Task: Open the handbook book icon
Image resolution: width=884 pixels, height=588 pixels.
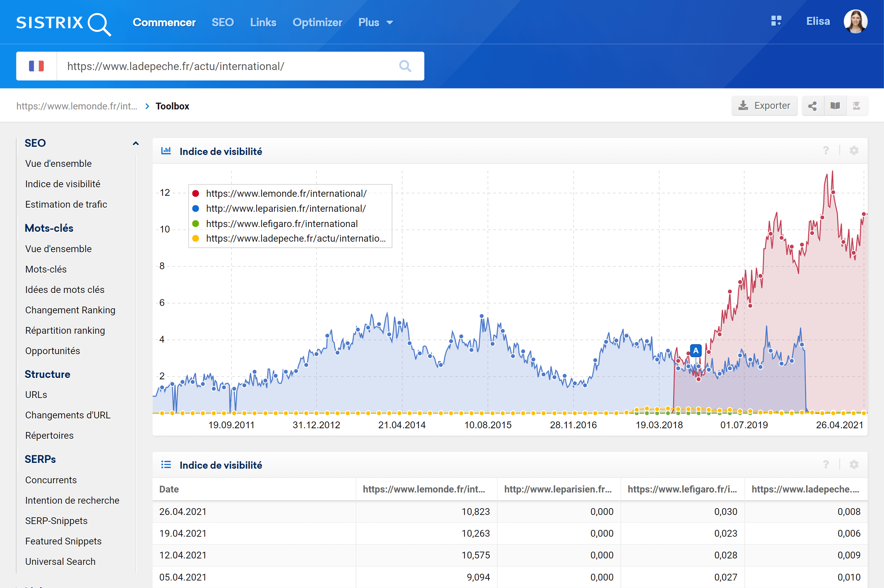Action: (835, 106)
